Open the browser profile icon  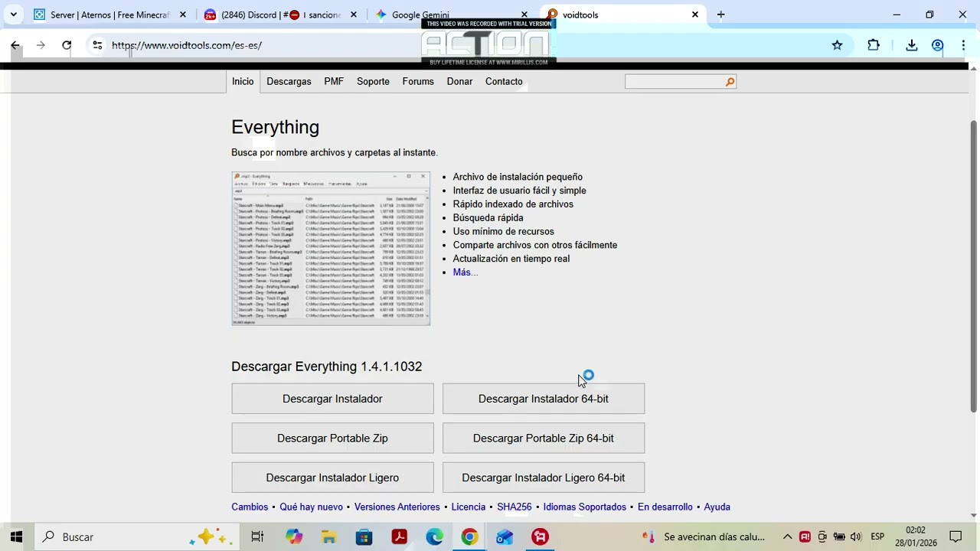click(x=937, y=45)
